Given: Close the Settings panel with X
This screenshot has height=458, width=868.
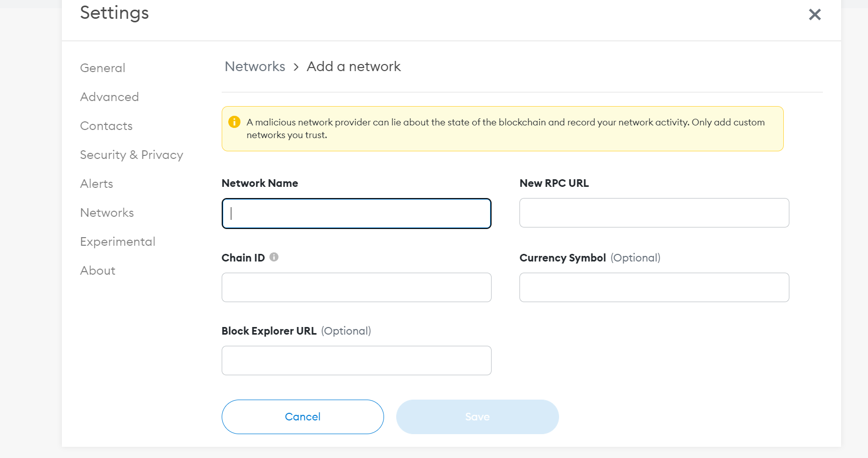Looking at the screenshot, I should pyautogui.click(x=814, y=14).
